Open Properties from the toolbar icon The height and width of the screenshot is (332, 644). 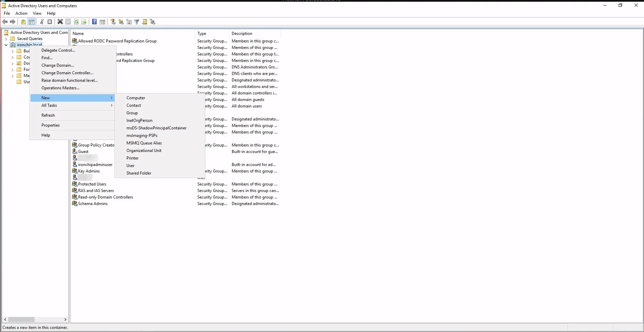68,22
